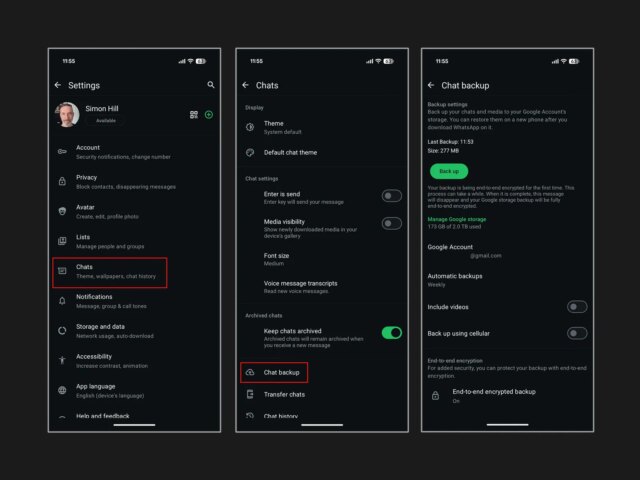Image resolution: width=640 pixels, height=480 pixels.
Task: Toggle Include videos in backup
Action: [x=577, y=307]
